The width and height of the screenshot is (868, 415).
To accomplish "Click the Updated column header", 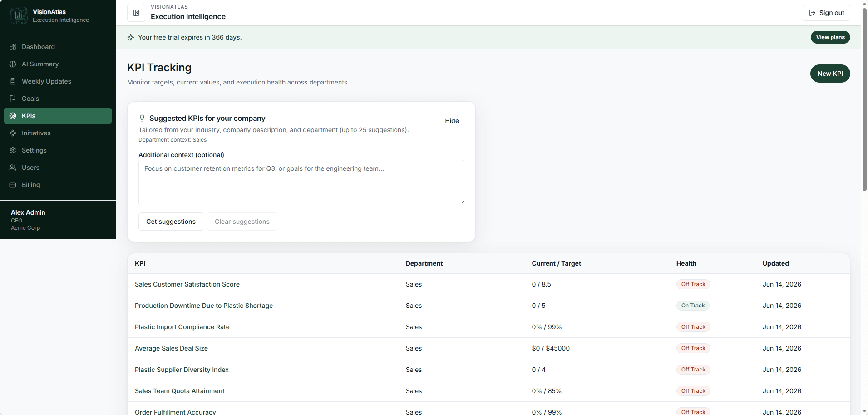I will [775, 263].
